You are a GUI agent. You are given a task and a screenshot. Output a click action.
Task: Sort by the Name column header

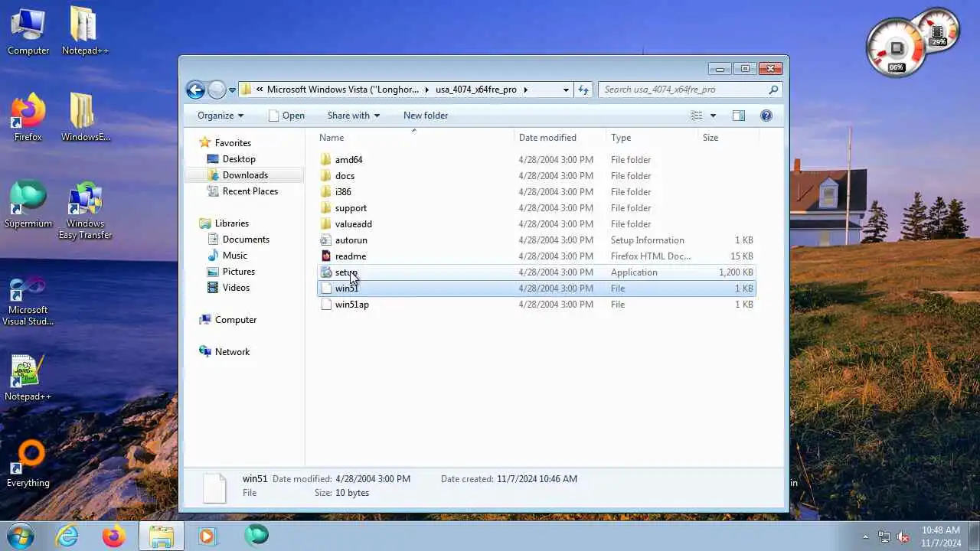click(414, 138)
